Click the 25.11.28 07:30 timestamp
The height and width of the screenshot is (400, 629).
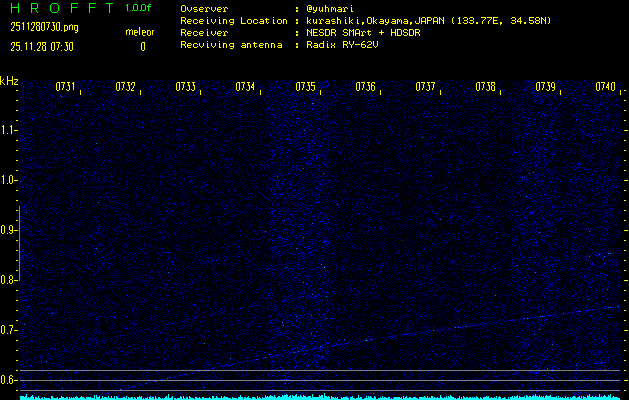click(x=47, y=46)
